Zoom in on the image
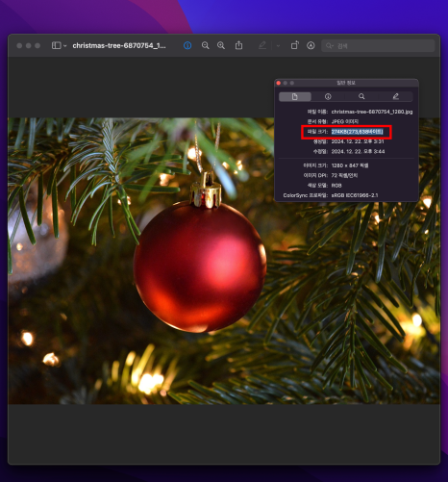 click(x=221, y=45)
